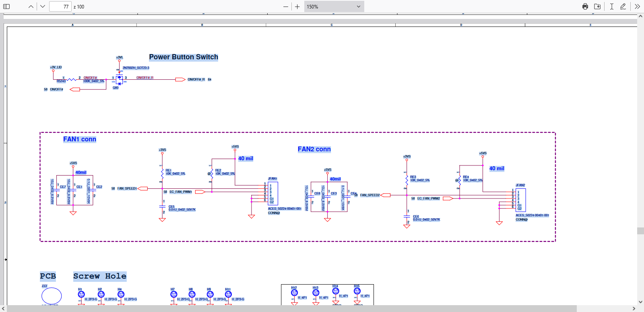Click the vertical scrollbar up arrow
This screenshot has width=644, height=312.
(x=640, y=17)
